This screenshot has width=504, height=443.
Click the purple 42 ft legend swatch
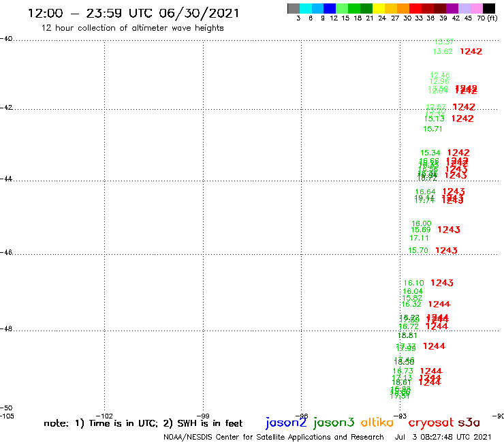click(x=452, y=8)
